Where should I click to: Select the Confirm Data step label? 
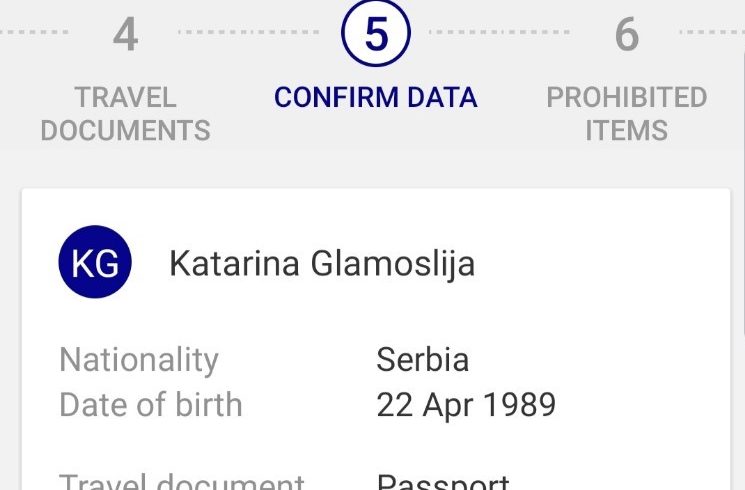click(x=376, y=97)
